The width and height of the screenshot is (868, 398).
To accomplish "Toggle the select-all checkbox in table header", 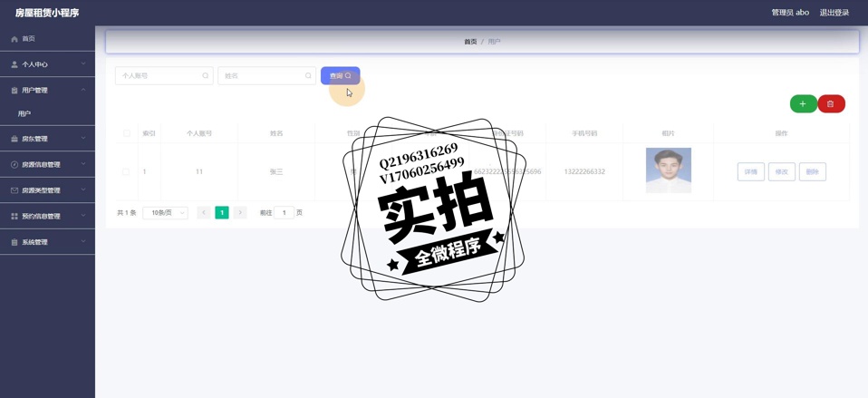I will [127, 133].
